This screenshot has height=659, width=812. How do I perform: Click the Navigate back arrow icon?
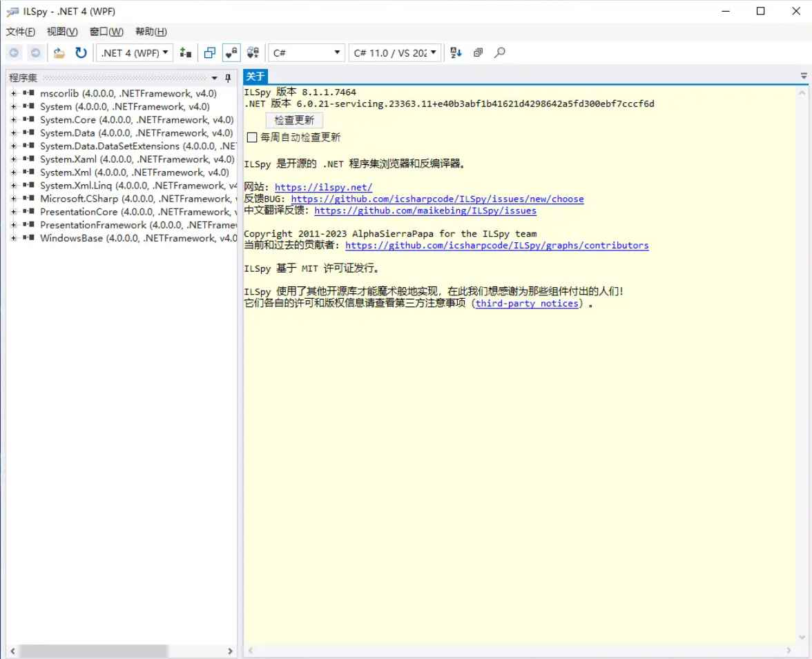(12, 52)
